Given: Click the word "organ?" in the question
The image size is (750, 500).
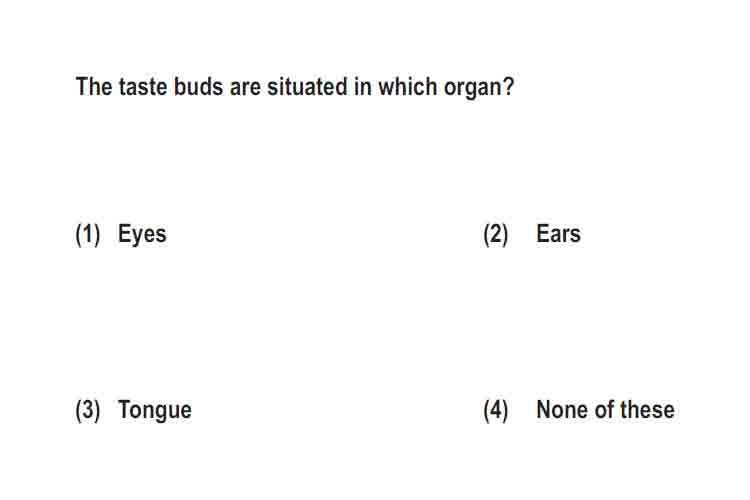Looking at the screenshot, I should tap(479, 89).
